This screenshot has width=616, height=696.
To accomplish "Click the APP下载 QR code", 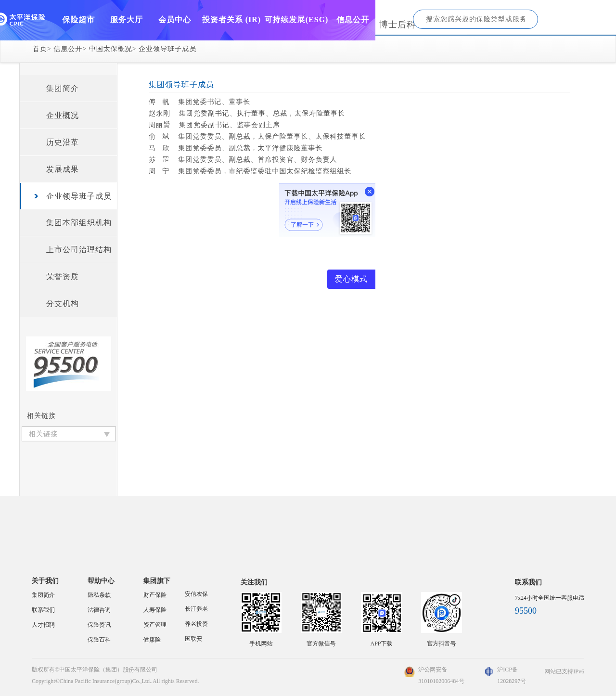I will (381, 612).
